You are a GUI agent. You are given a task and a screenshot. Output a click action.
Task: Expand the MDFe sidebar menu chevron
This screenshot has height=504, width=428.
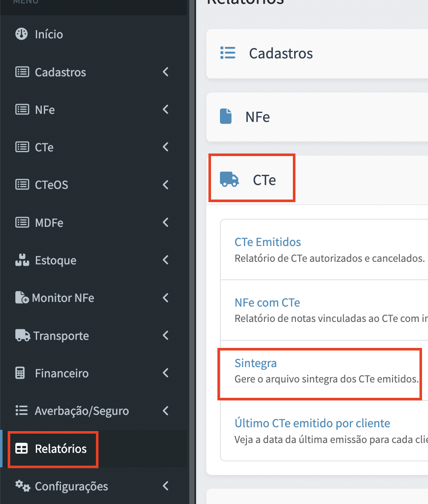[x=165, y=223]
